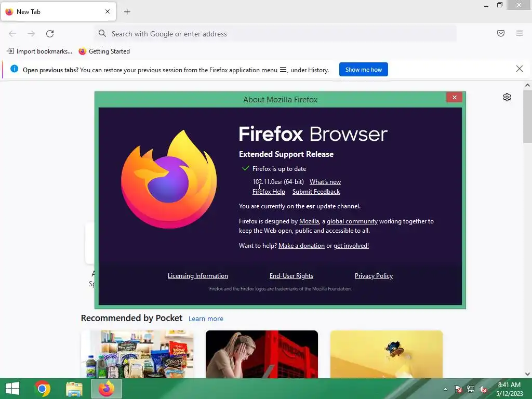Click the Make a donation link
Screen dimensions: 532x399
[x=301, y=246]
